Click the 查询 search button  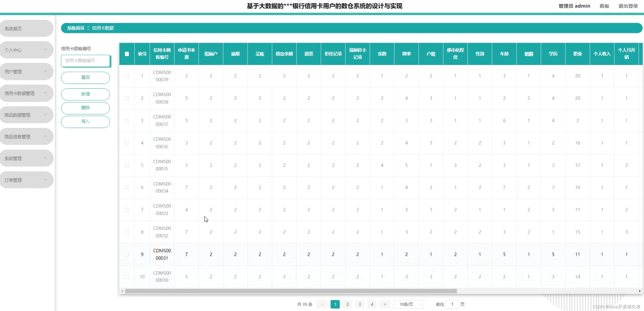click(86, 77)
